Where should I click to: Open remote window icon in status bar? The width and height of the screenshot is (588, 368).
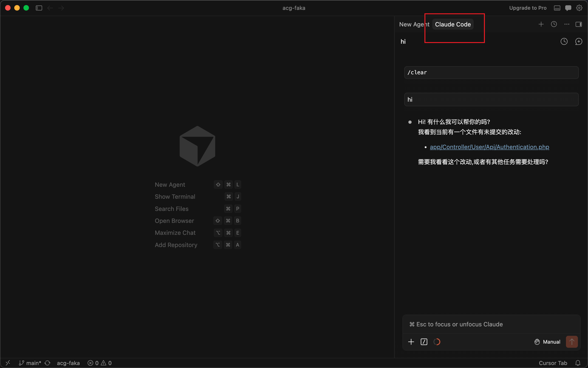point(8,363)
